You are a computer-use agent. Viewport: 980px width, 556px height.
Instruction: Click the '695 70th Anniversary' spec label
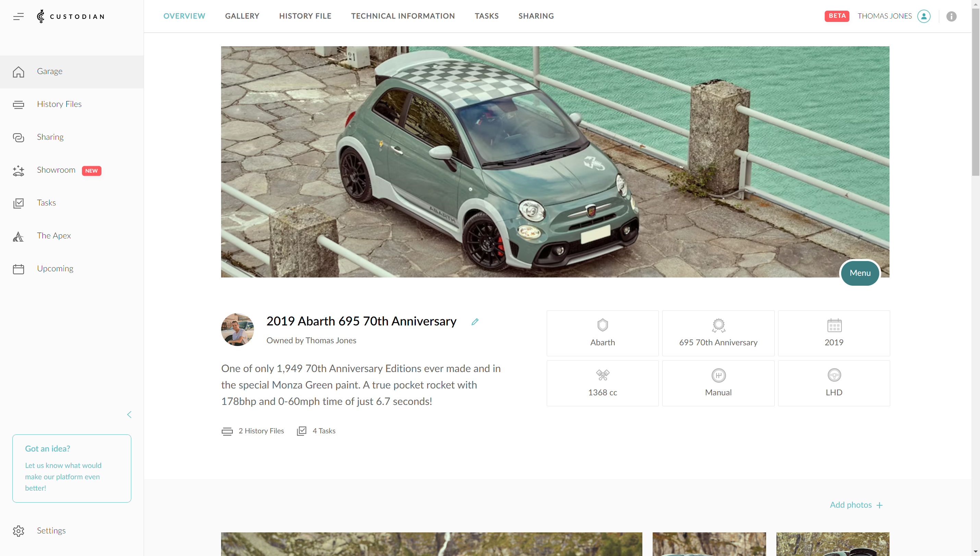point(718,342)
